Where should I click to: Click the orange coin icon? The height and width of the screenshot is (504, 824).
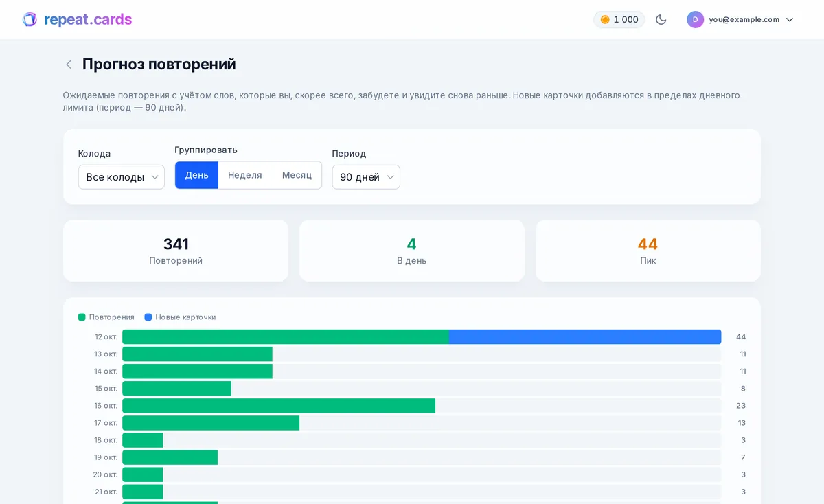[x=605, y=19]
